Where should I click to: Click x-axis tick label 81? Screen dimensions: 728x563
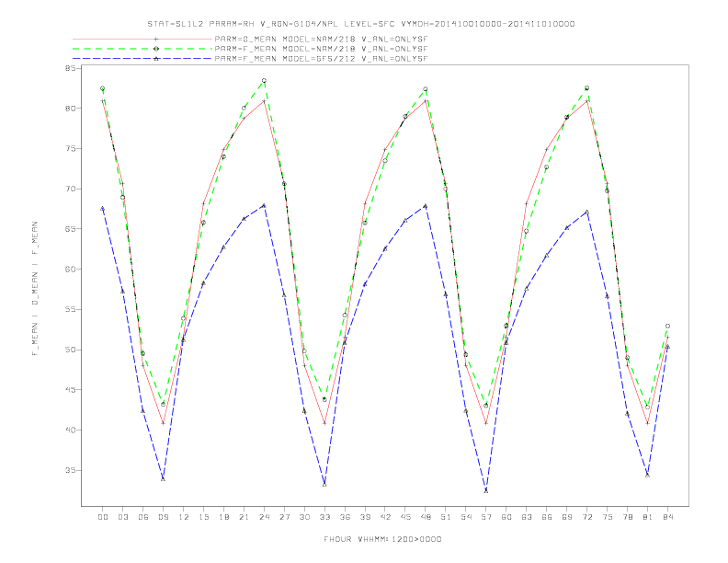click(x=648, y=517)
